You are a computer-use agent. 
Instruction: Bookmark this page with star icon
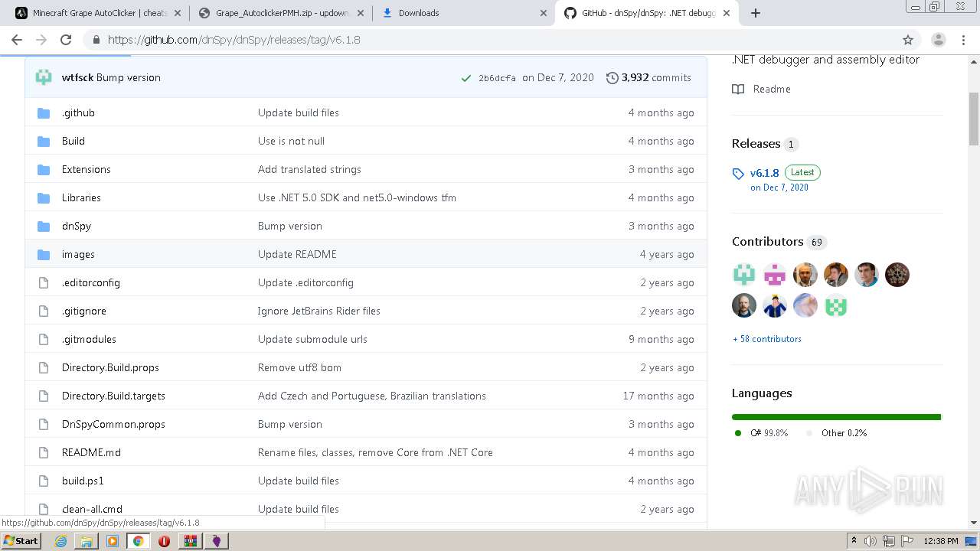click(908, 40)
